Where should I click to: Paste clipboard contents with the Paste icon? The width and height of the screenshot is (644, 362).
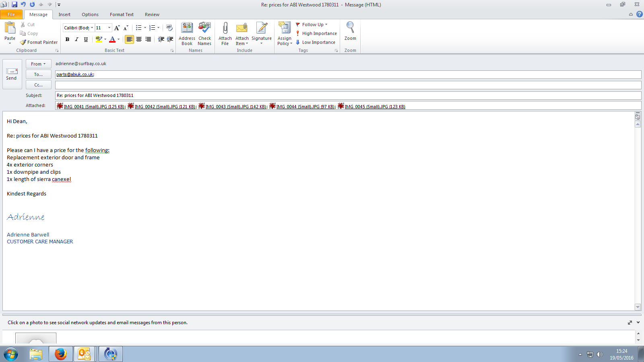point(10,28)
